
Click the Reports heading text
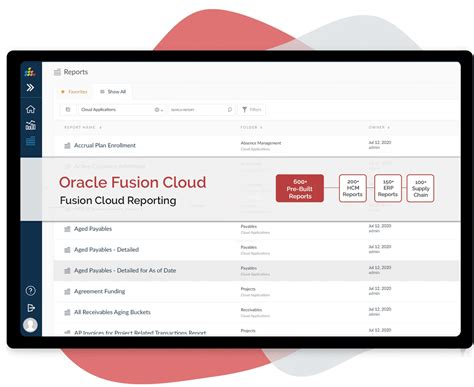(x=76, y=72)
